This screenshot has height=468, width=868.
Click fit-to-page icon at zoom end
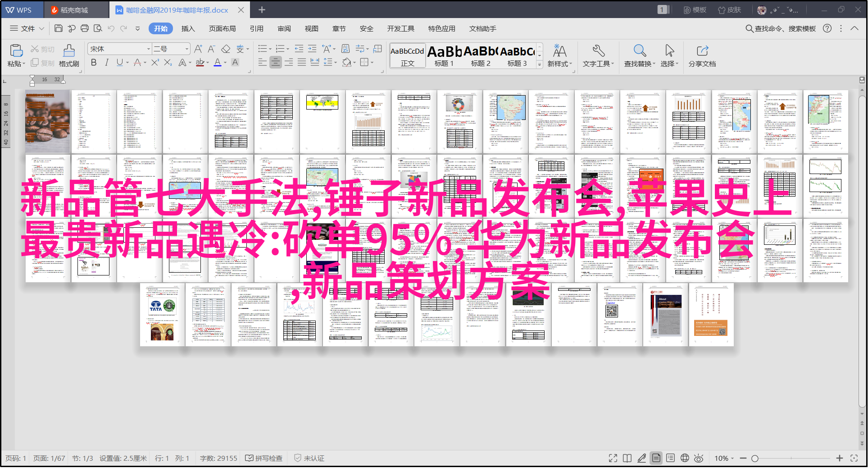(x=854, y=458)
